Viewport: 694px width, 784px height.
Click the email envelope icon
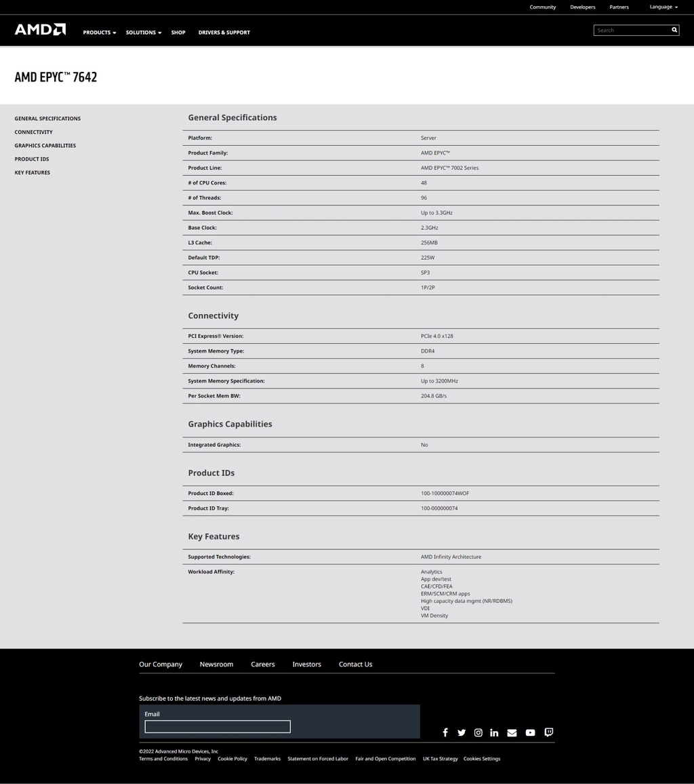click(x=512, y=732)
